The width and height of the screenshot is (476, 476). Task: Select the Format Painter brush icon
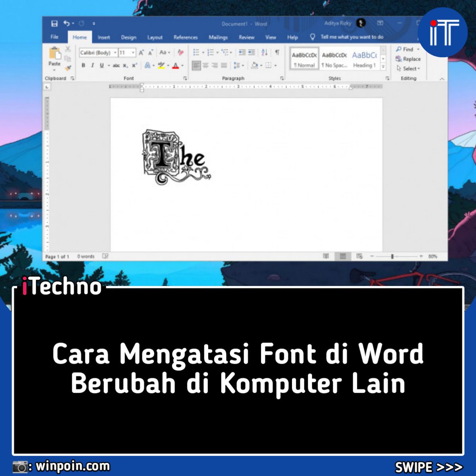[68, 68]
